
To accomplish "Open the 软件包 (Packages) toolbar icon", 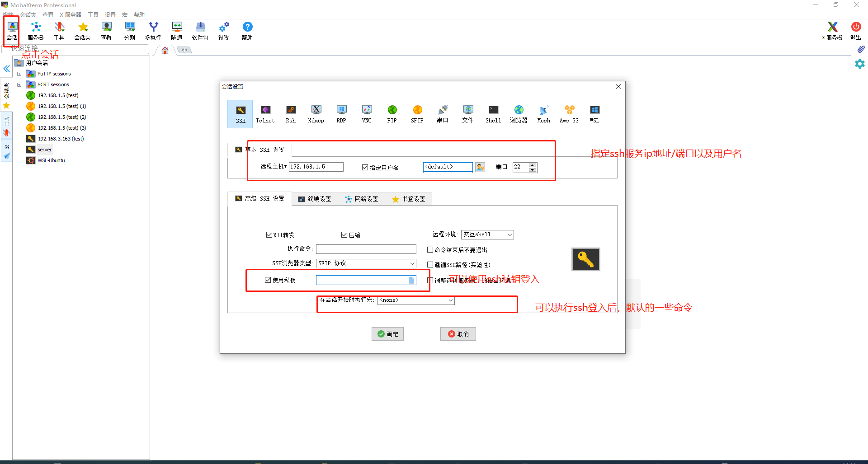I will tap(200, 31).
